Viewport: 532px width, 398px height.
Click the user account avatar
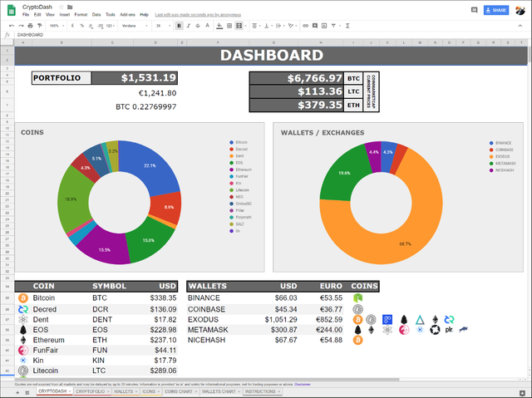point(520,10)
